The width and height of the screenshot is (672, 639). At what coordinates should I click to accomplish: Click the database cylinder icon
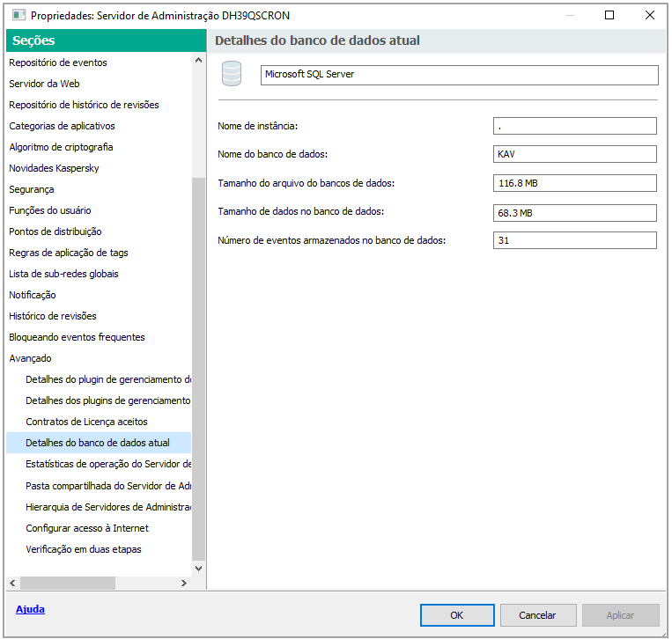232,73
